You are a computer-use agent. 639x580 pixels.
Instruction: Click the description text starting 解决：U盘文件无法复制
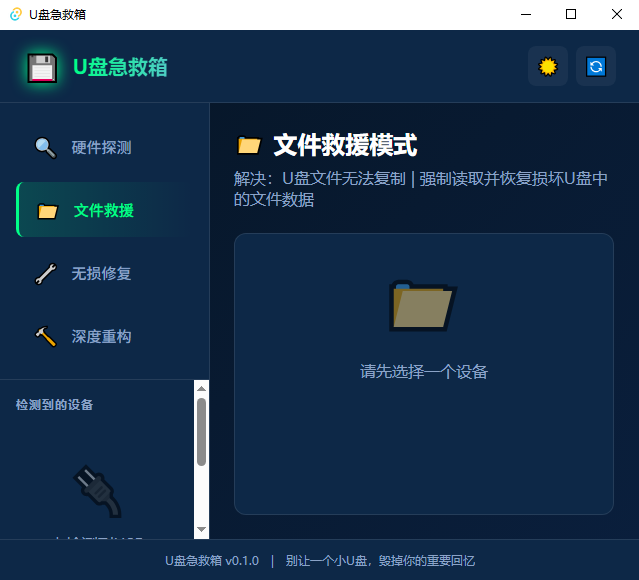421,189
